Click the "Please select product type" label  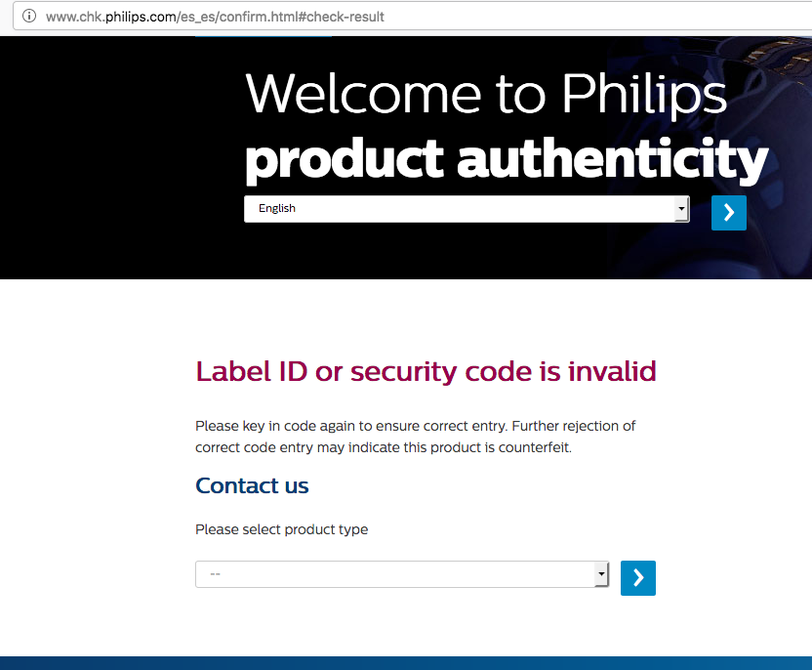[282, 529]
